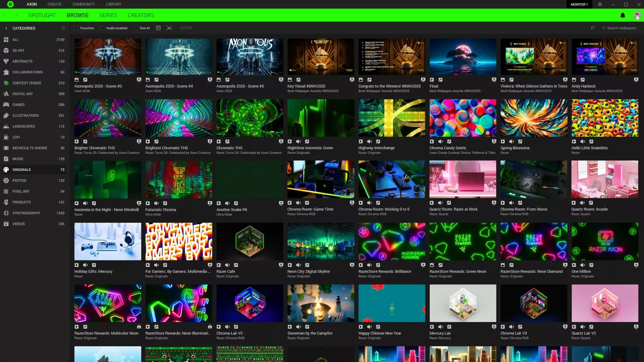The width and height of the screenshot is (644, 362).
Task: Add Axonopolis Scene #4 to playlist
Action: (x=210, y=80)
